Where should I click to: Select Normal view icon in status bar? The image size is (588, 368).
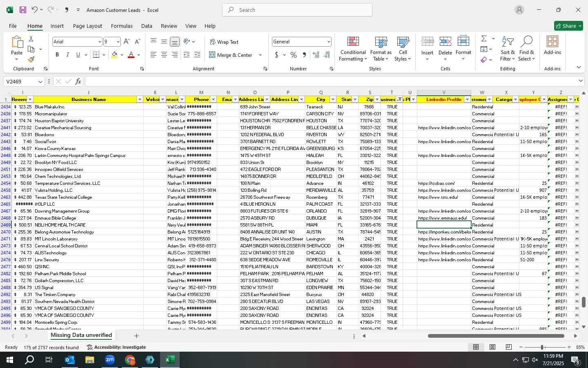pos(476,347)
